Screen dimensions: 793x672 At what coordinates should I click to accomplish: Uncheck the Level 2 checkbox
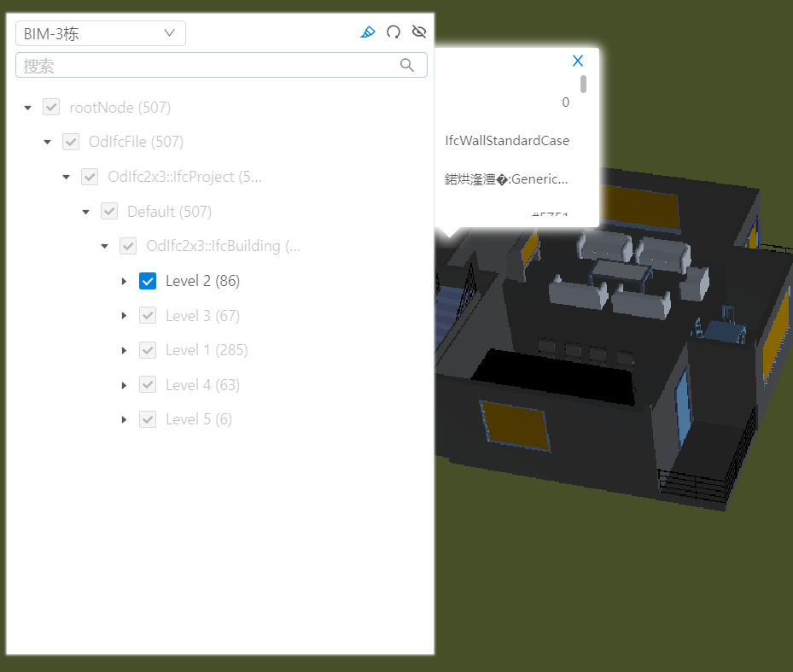pos(148,281)
